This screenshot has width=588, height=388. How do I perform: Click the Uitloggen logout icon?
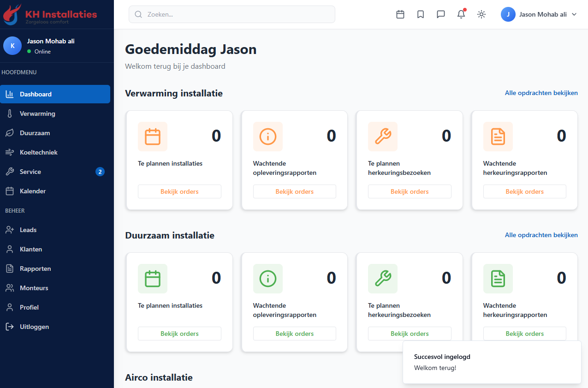tap(10, 326)
